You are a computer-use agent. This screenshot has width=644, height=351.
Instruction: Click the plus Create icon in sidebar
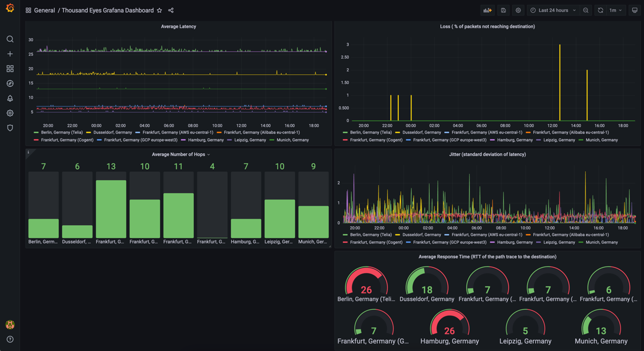pyautogui.click(x=10, y=54)
